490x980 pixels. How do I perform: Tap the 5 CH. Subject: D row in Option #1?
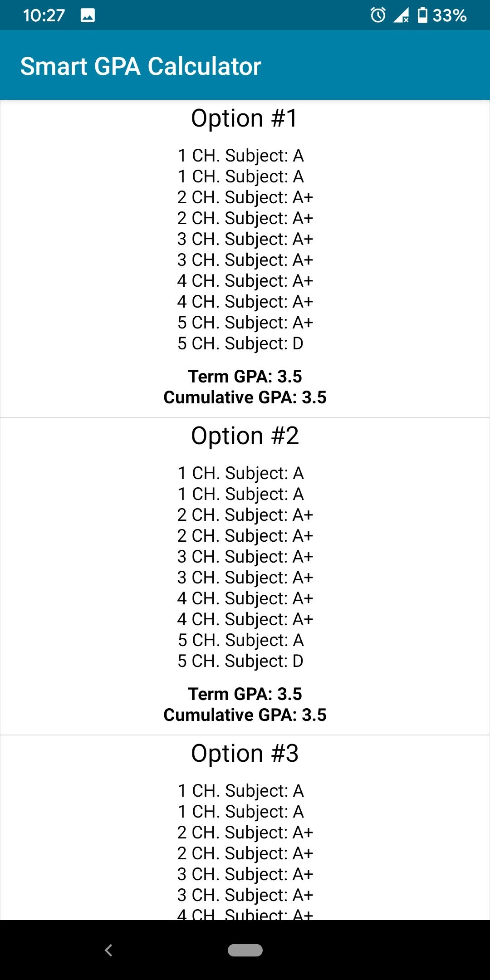pos(240,343)
